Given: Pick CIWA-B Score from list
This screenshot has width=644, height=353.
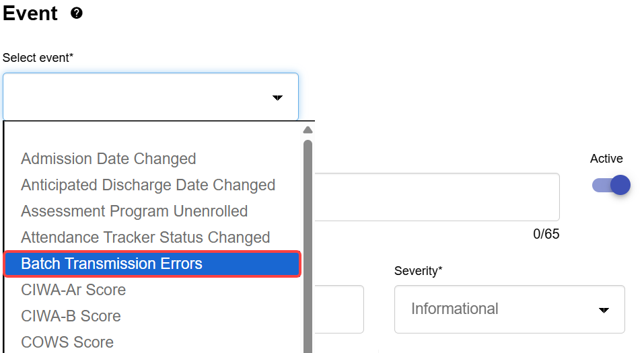Looking at the screenshot, I should click(x=71, y=316).
